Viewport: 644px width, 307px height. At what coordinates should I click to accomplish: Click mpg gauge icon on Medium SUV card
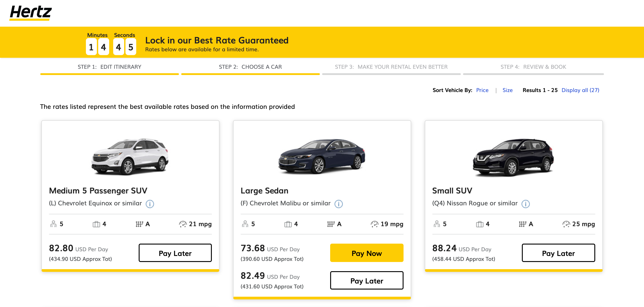coord(183,224)
